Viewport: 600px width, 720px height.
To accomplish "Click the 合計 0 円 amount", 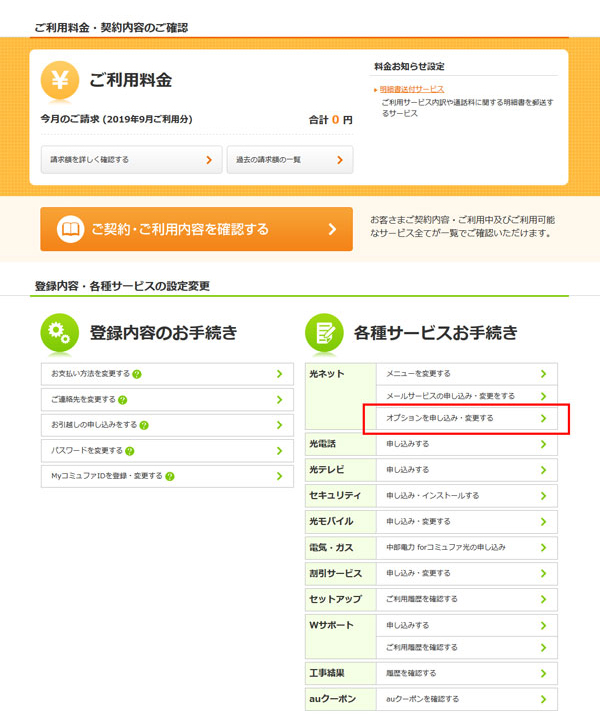I will tap(331, 120).
